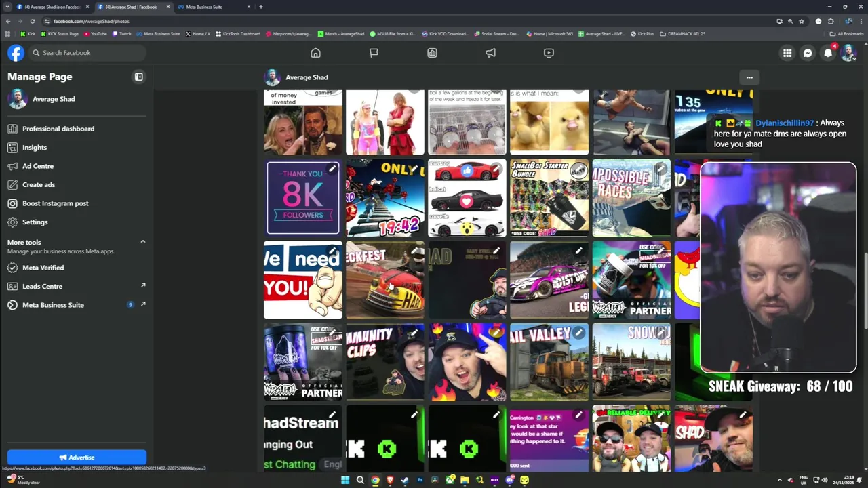The width and height of the screenshot is (868, 488).
Task: Open Discord from the taskbar
Action: (x=509, y=480)
